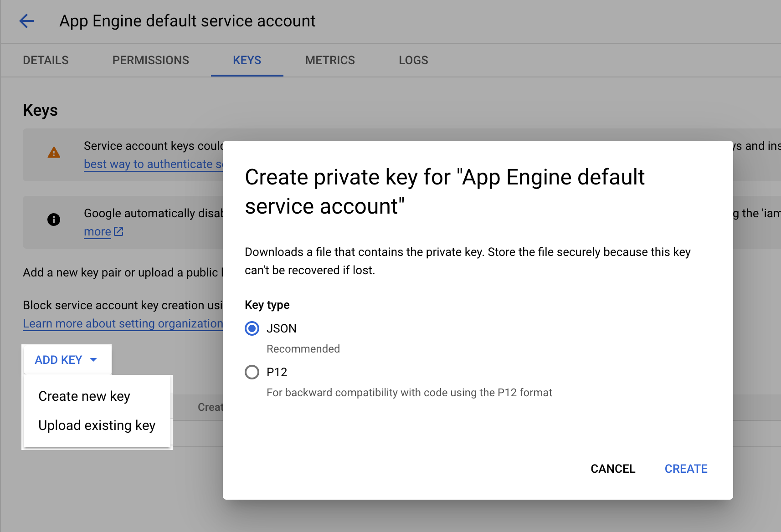781x532 pixels.
Task: Select the JSON key type radio button
Action: tap(252, 328)
